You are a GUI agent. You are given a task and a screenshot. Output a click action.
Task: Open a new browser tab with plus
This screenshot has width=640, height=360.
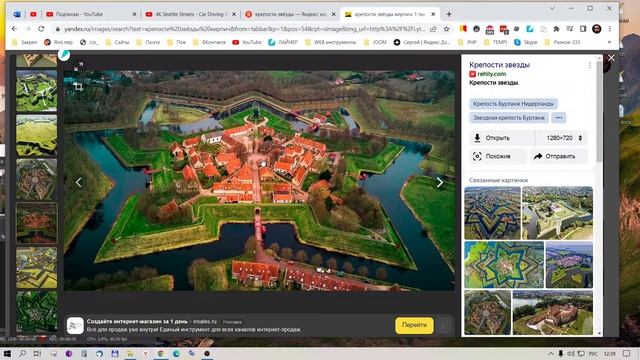(x=449, y=14)
